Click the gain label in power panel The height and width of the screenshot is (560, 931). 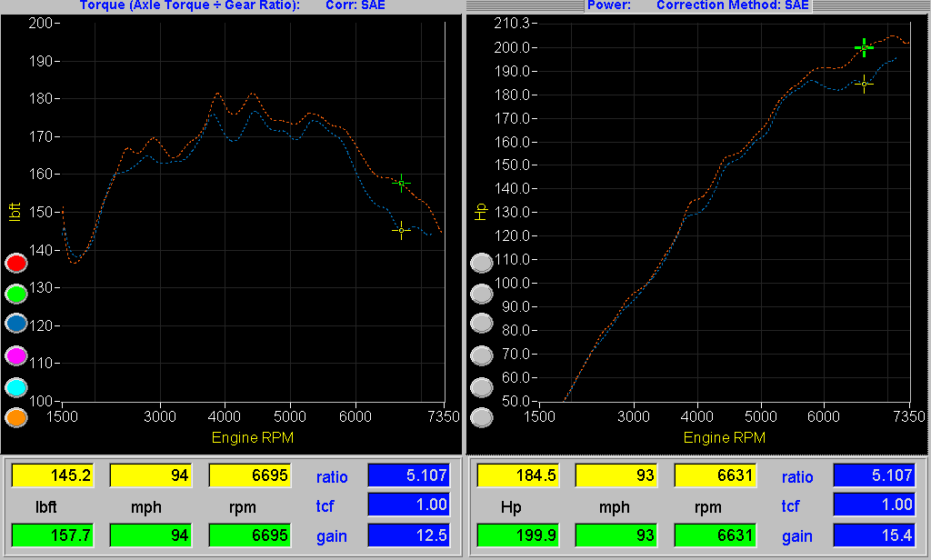(797, 537)
